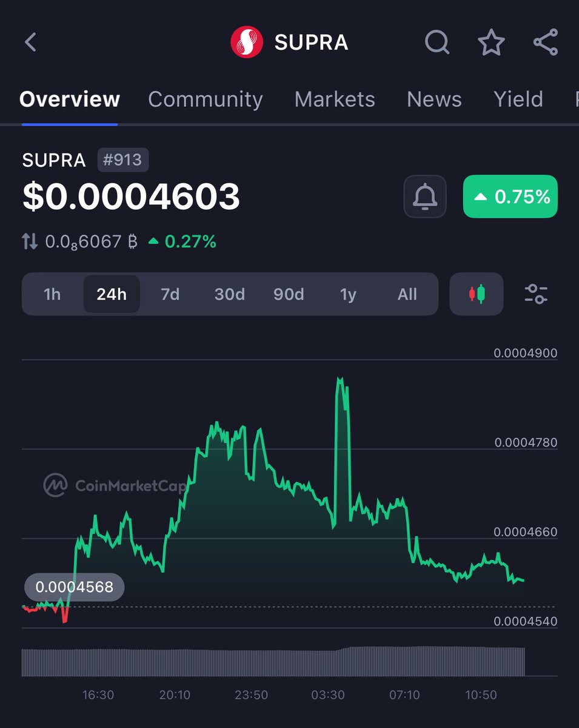
Task: Set a price alert bell icon
Action: [x=425, y=197]
